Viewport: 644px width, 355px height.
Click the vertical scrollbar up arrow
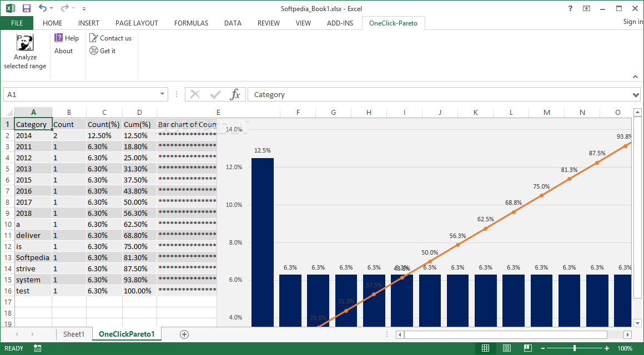(637, 112)
